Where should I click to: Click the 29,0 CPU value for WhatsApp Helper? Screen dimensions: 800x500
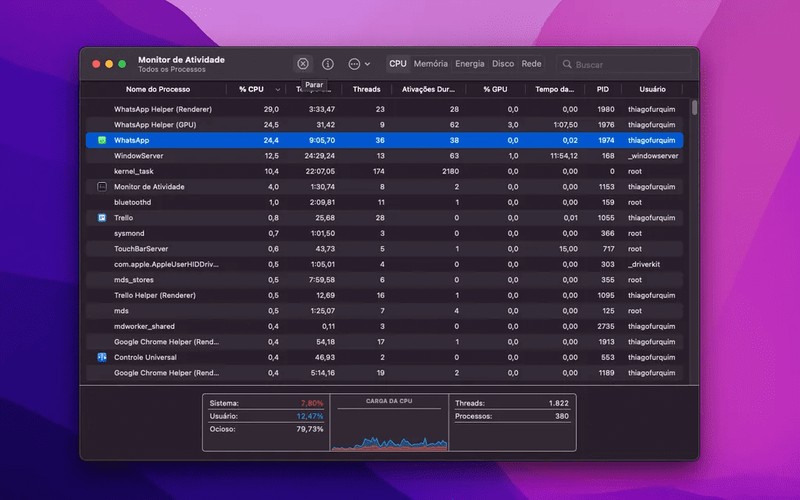click(271, 109)
